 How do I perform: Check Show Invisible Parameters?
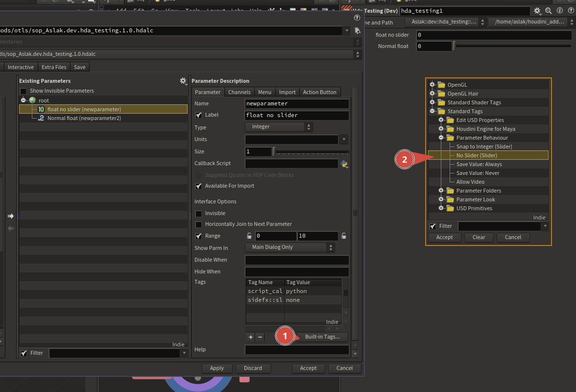pos(23,91)
